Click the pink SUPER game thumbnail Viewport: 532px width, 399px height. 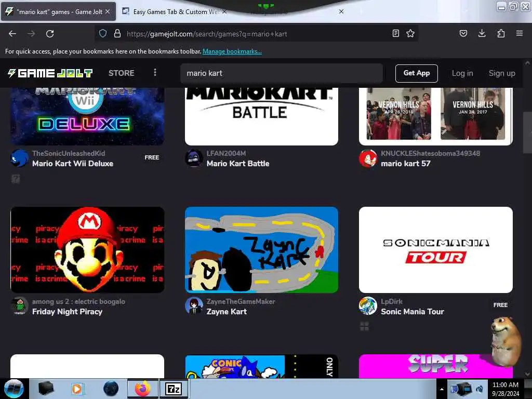tap(436, 366)
